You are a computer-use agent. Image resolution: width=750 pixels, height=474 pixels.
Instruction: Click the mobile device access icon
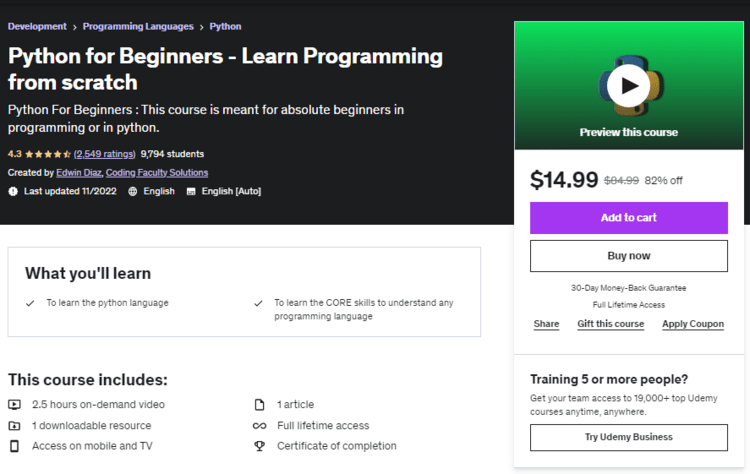pos(14,446)
